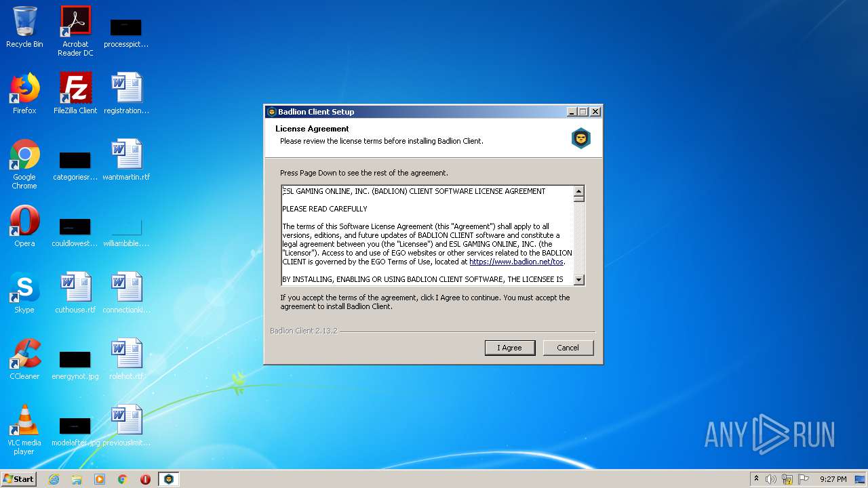Click inside the license agreement text box
The height and width of the screenshot is (488, 868).
(427, 235)
